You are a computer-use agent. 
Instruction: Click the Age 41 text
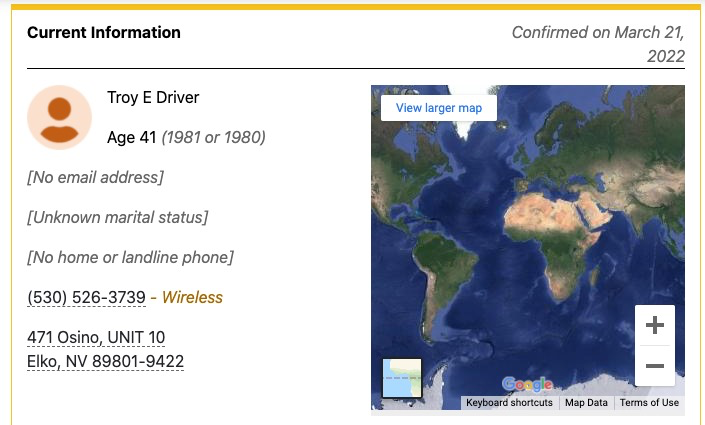132,137
